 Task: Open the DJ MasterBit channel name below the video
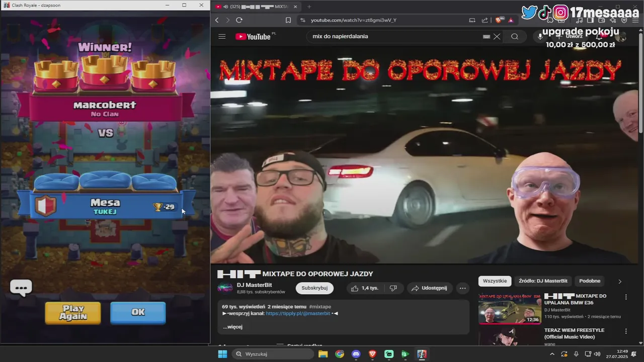point(255,285)
